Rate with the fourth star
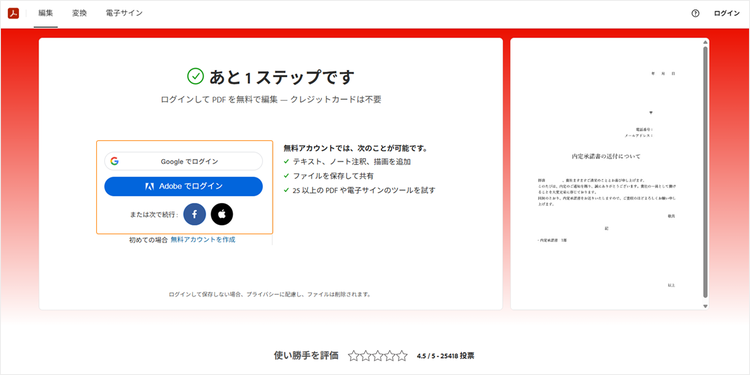Image resolution: width=750 pixels, height=375 pixels. [x=390, y=355]
